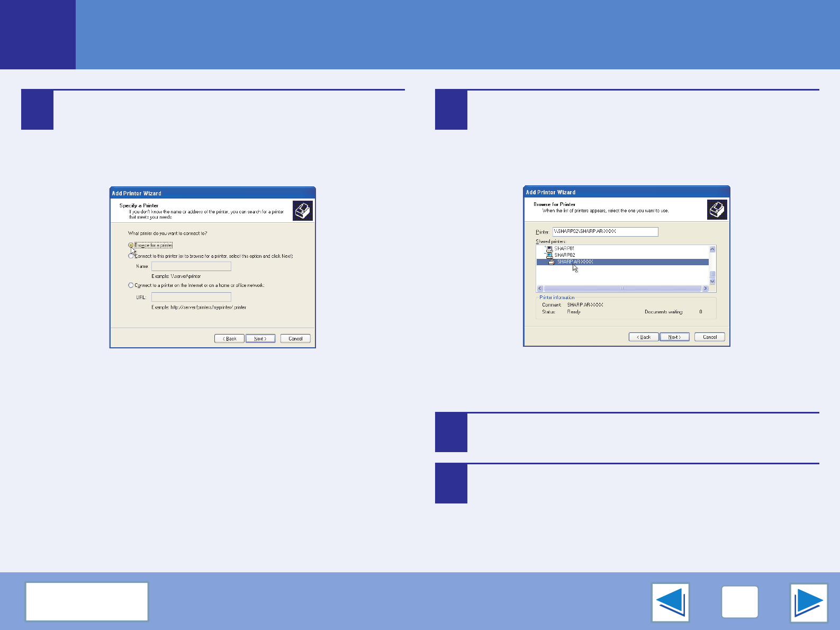
Task: Click the horizontal scrollbar thumb in shared printers
Action: [x=622, y=289]
